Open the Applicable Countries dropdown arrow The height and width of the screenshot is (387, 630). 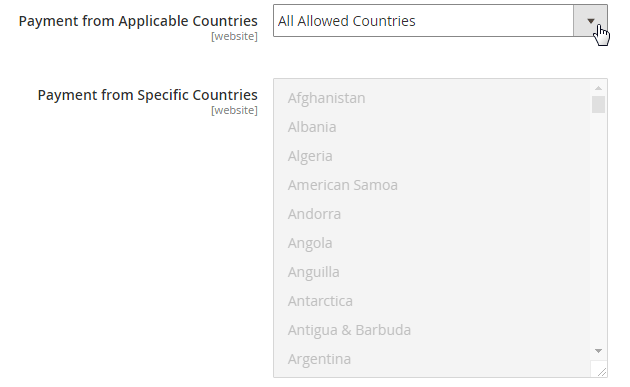click(x=590, y=21)
